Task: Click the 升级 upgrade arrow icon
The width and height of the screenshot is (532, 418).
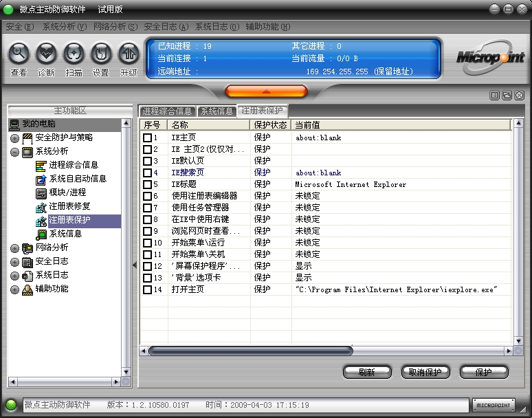Action: click(x=129, y=53)
